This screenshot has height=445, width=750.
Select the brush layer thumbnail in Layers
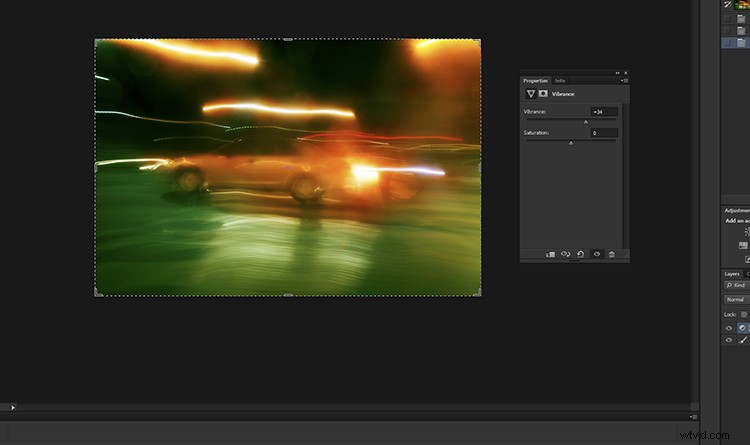click(x=743, y=340)
